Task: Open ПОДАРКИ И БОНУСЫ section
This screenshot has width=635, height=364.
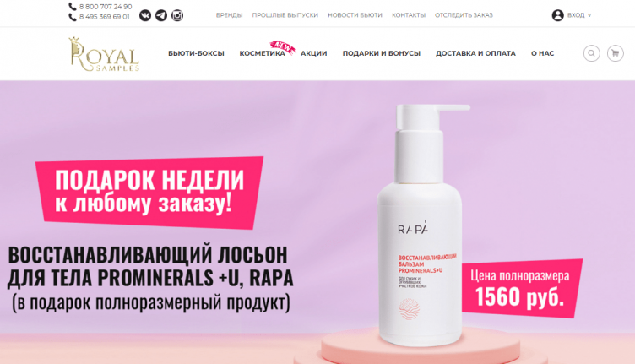Action: 382,53
